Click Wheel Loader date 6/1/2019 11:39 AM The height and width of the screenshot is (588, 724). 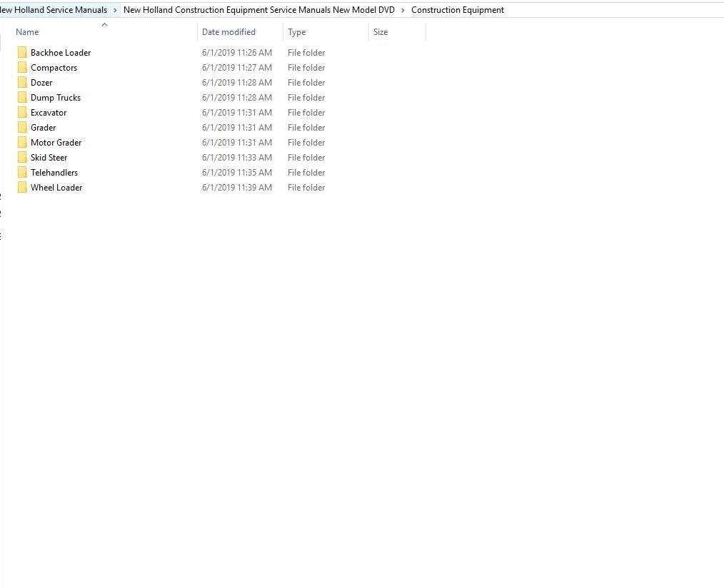pyautogui.click(x=237, y=188)
